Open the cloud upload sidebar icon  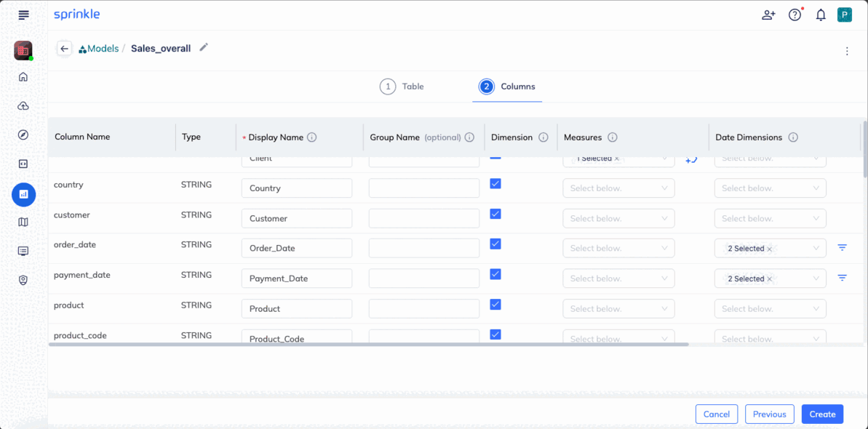(23, 105)
